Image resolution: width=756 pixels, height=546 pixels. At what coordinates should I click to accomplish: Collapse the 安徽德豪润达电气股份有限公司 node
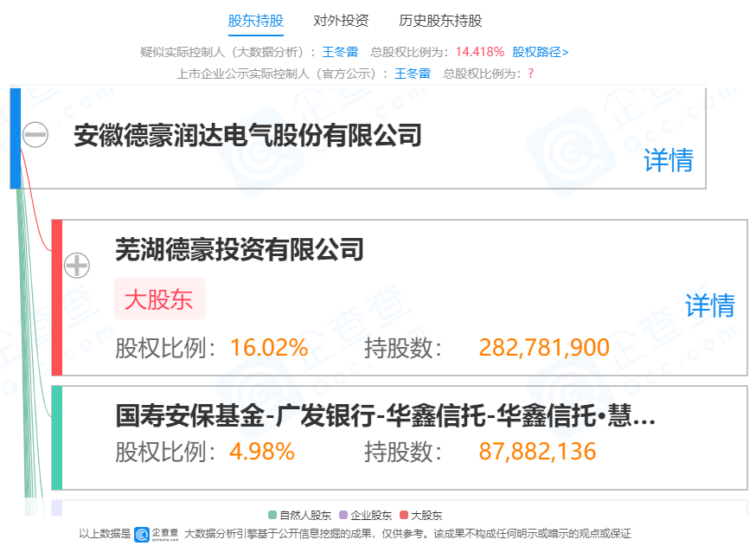coord(33,136)
